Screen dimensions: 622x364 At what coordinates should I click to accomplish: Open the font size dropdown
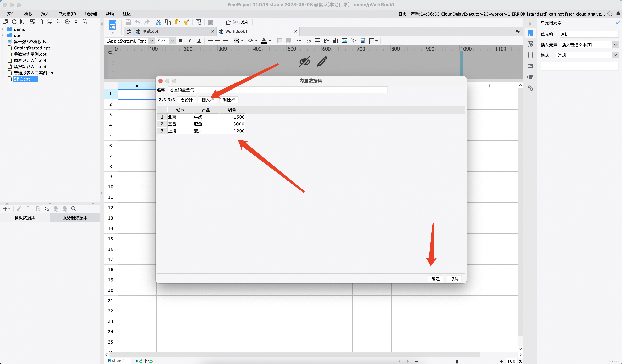click(x=172, y=41)
